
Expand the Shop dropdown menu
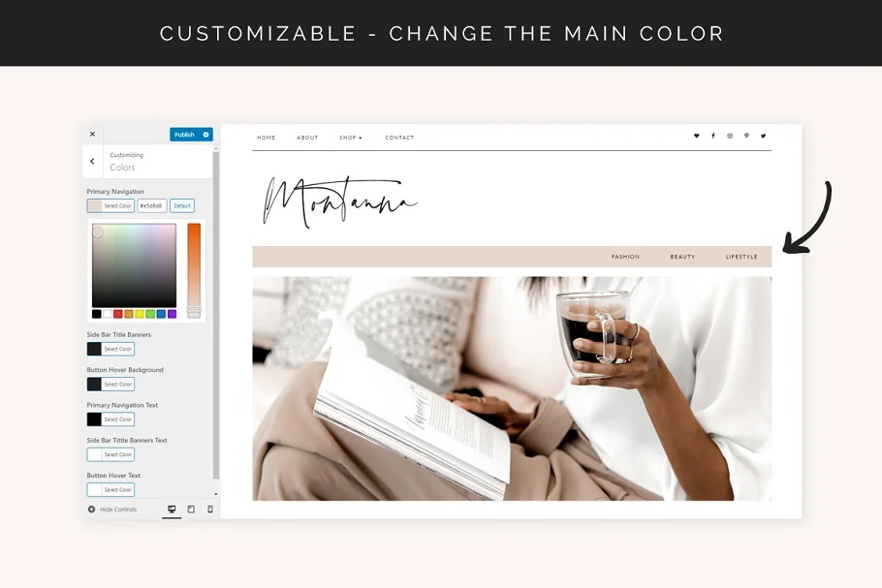351,138
